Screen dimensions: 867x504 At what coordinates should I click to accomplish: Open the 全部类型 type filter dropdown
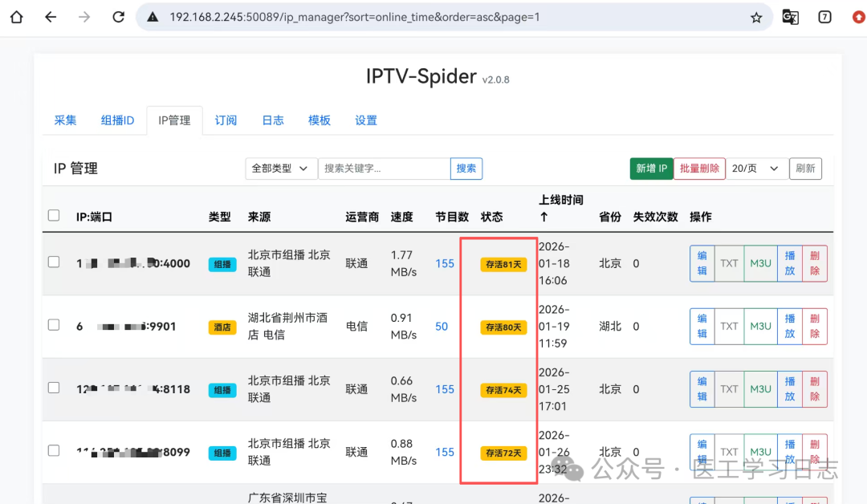point(280,169)
